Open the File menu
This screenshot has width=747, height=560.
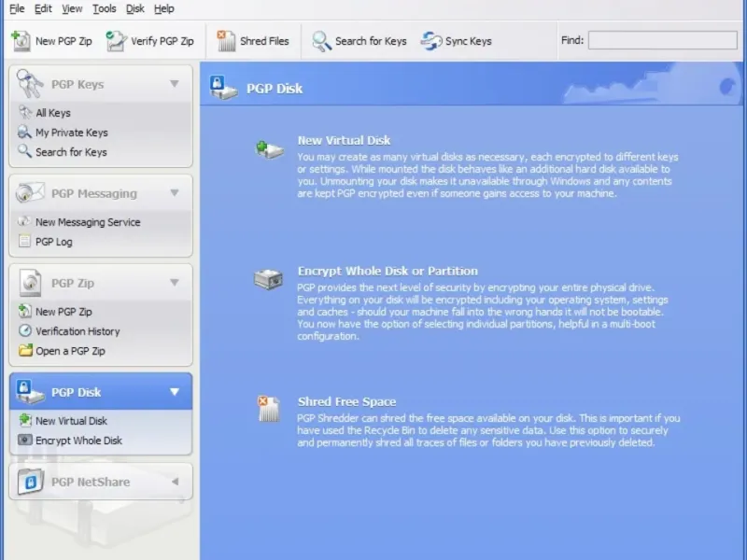click(x=17, y=8)
